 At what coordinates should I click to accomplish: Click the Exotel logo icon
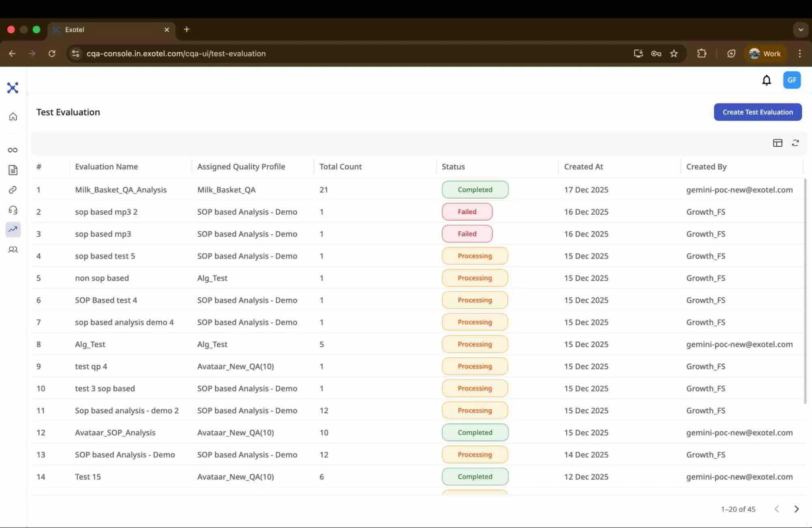coord(13,88)
